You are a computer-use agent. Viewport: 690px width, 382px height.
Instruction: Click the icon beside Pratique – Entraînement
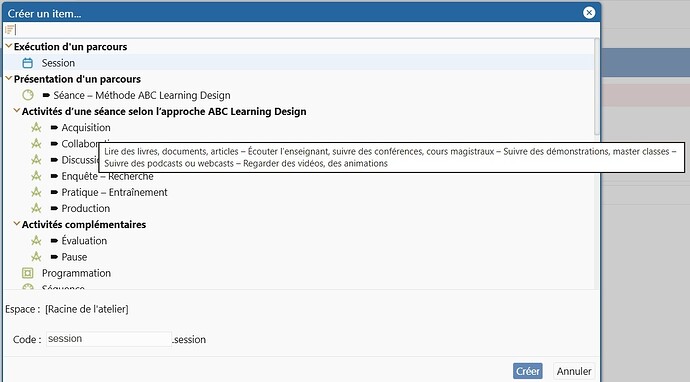tap(36, 192)
